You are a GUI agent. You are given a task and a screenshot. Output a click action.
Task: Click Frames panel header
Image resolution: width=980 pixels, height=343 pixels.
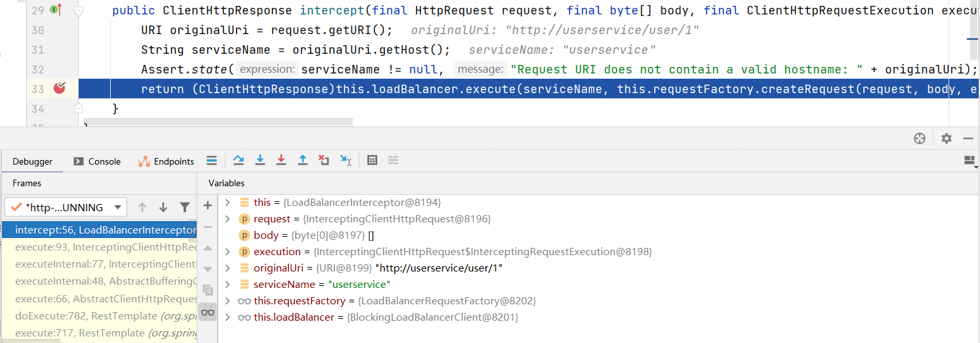point(27,183)
